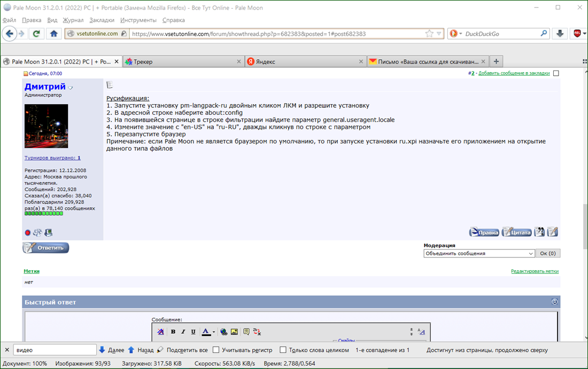Go back with the browser Back arrow

click(10, 34)
